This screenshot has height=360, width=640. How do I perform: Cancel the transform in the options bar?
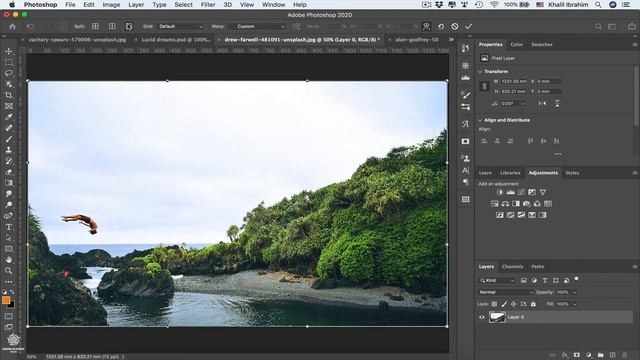[x=455, y=27]
